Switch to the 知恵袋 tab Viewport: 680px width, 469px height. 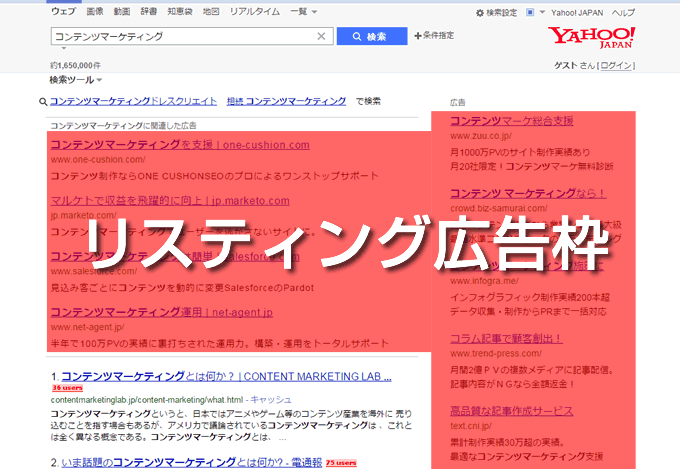click(x=180, y=12)
